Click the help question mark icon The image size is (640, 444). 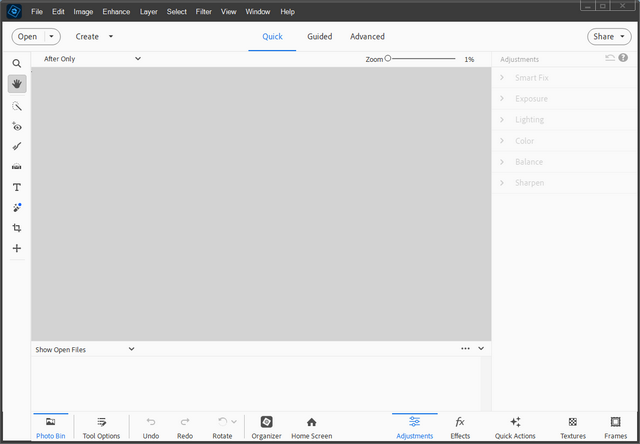(x=623, y=59)
